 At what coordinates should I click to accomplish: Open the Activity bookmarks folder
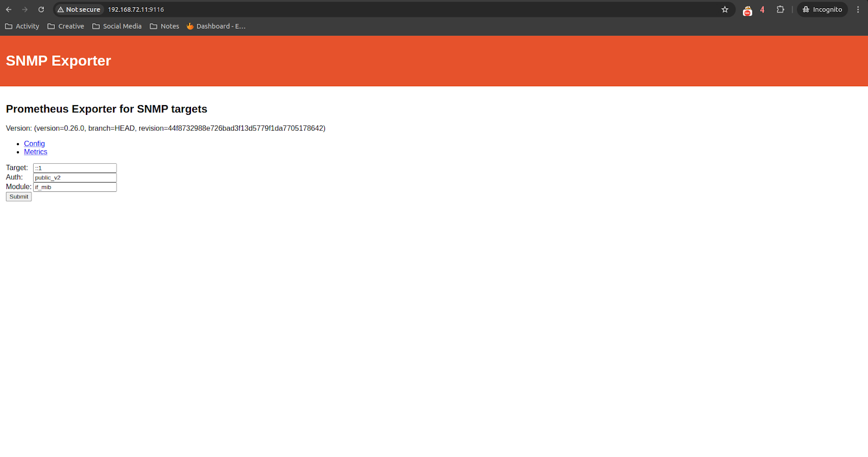tap(22, 26)
